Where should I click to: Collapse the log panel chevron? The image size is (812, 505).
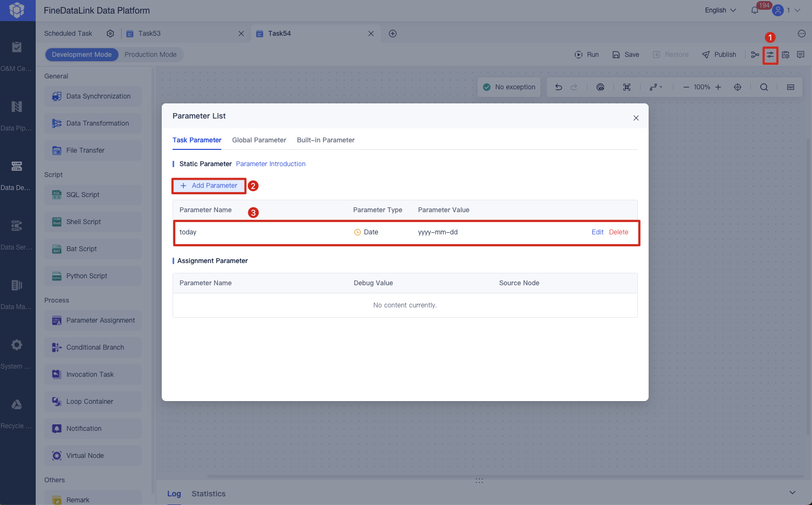pos(793,493)
